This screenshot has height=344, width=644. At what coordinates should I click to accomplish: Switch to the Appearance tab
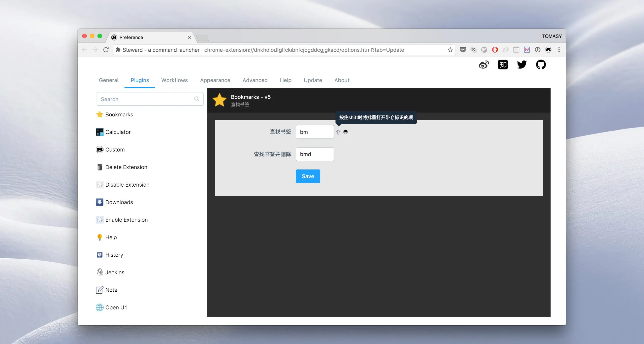pos(215,80)
